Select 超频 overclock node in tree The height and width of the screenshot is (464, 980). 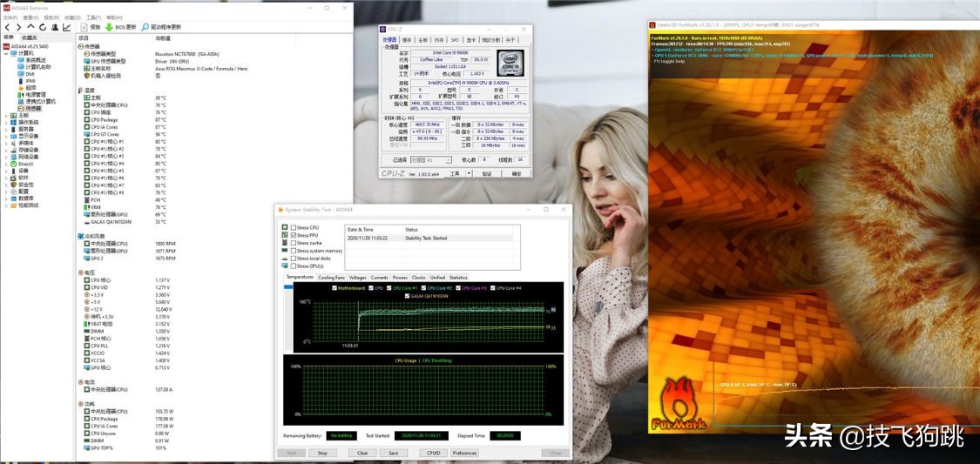(x=26, y=87)
